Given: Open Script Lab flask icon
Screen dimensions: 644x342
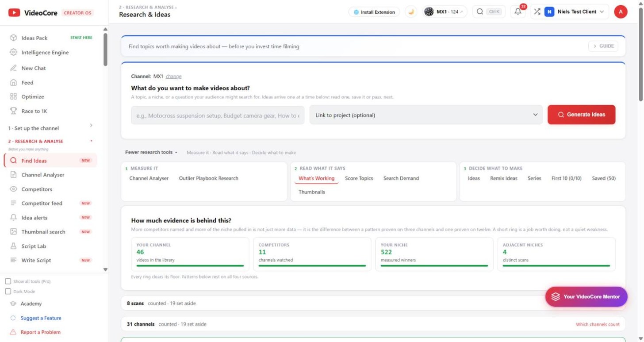Looking at the screenshot, I should [x=13, y=246].
